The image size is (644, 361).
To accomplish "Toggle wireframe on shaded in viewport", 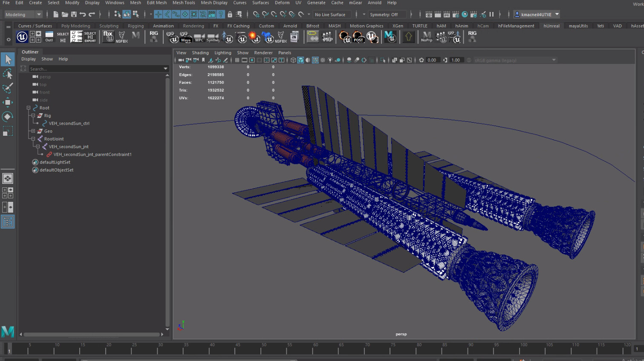I will click(315, 60).
